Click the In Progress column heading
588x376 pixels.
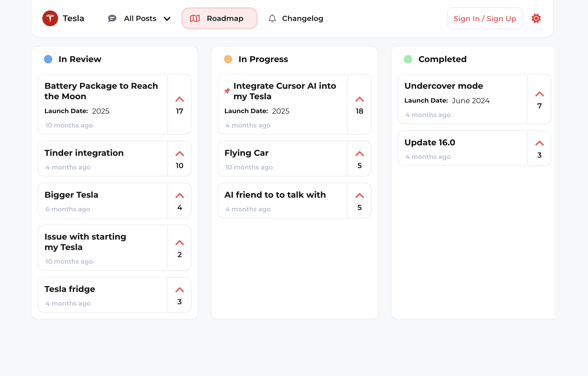[x=263, y=59]
